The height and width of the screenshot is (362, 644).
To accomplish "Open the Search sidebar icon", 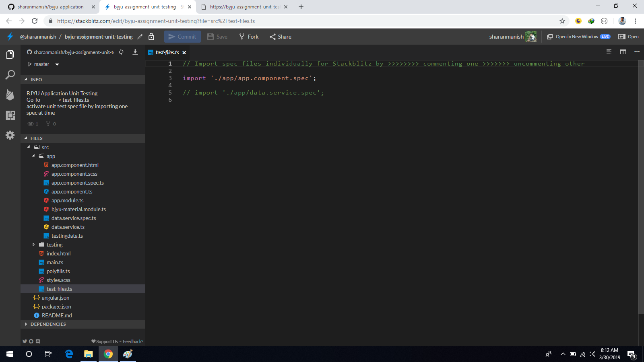I will tap(10, 75).
